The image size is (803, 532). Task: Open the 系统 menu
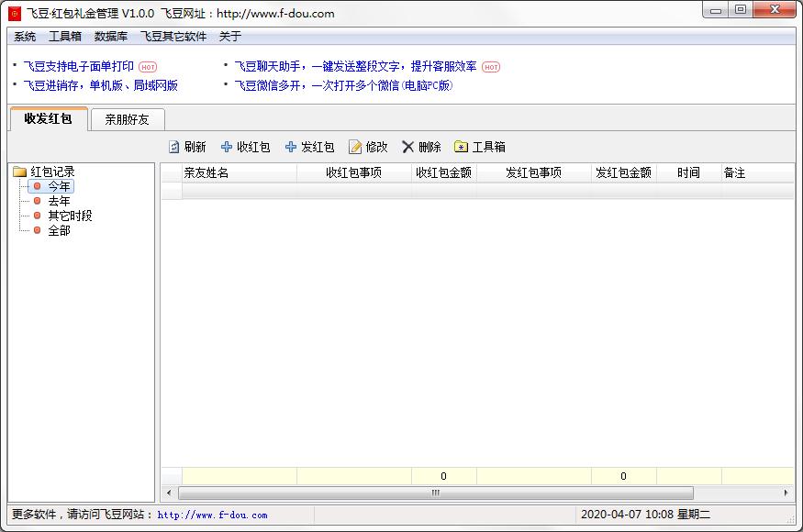pyautogui.click(x=25, y=37)
